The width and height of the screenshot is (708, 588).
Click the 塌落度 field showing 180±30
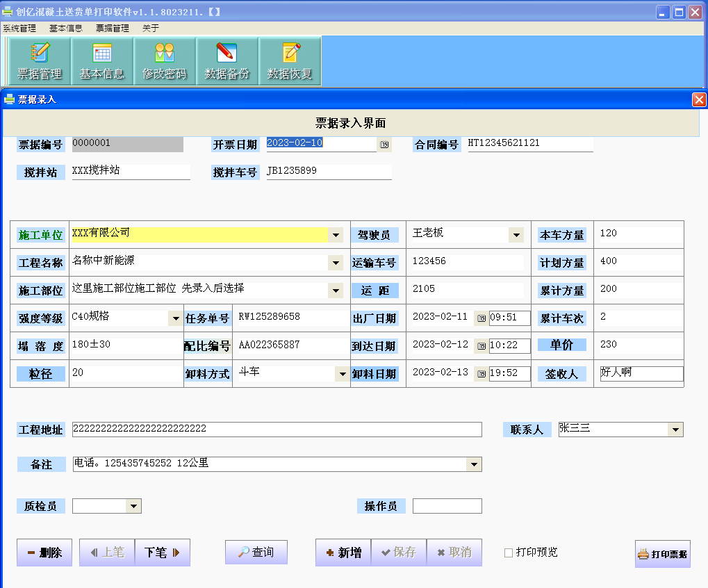coord(127,345)
